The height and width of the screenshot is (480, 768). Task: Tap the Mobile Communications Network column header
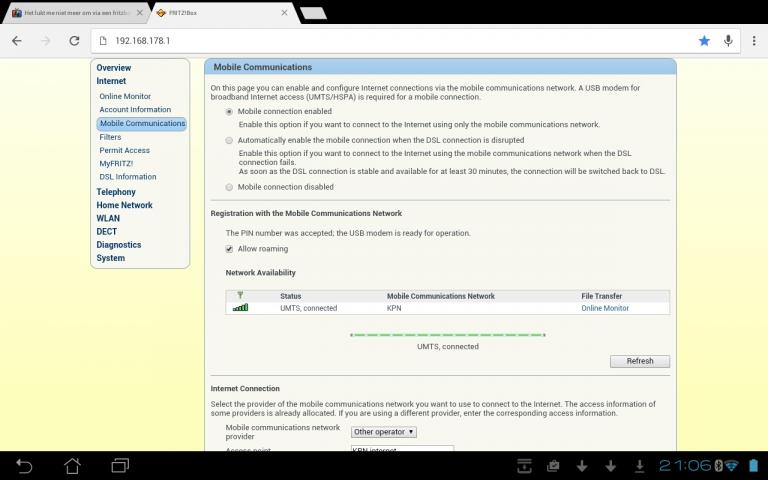(441, 296)
